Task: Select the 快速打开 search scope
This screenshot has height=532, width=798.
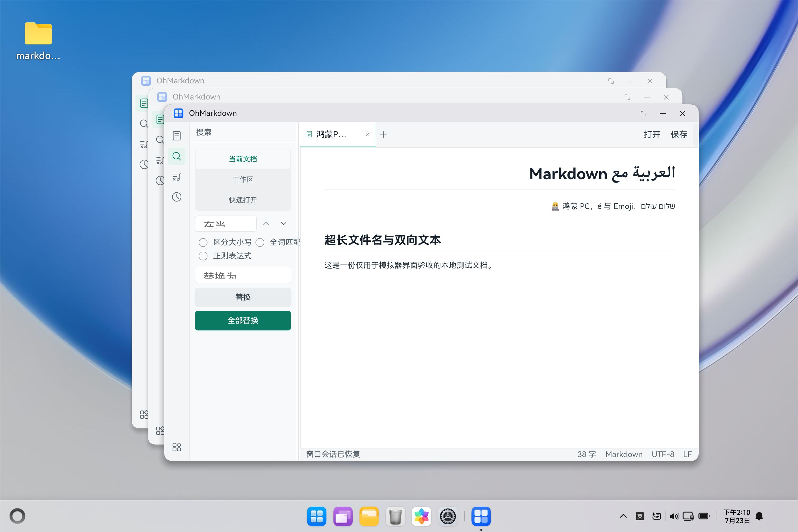Action: (243, 200)
